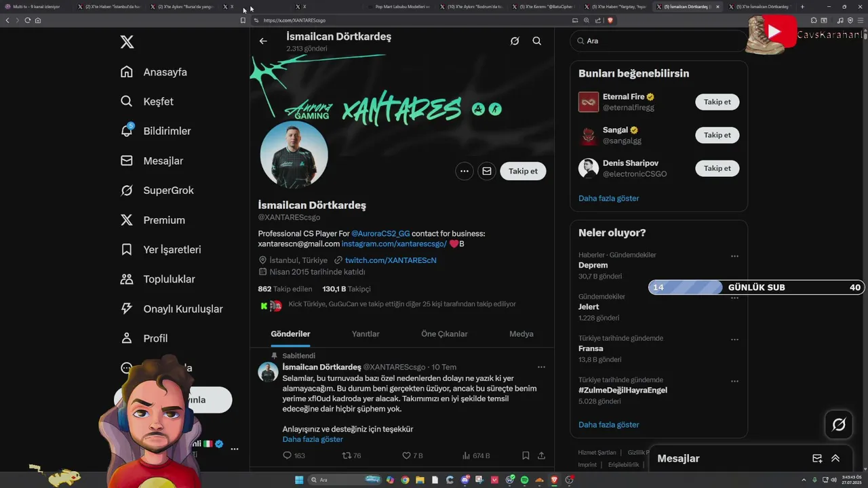Switch to Medya tab

coord(521,334)
